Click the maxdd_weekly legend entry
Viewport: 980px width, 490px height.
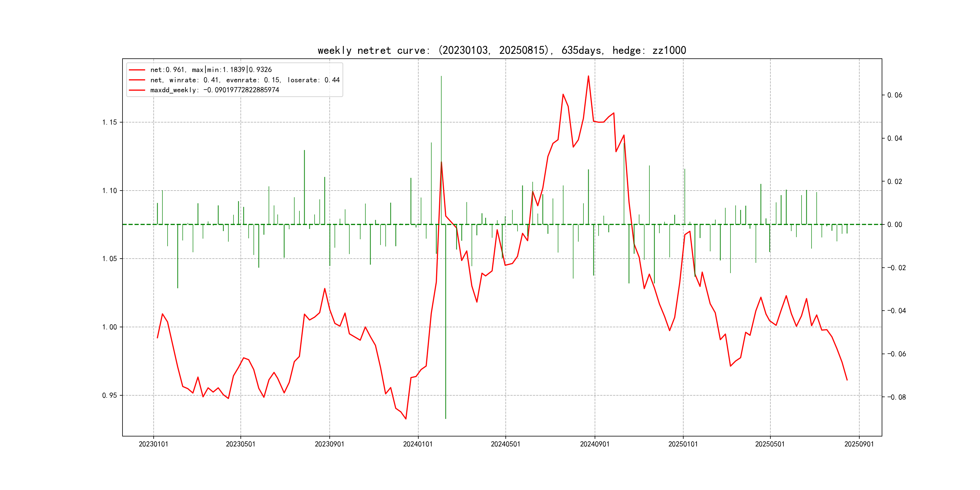pyautogui.click(x=214, y=90)
